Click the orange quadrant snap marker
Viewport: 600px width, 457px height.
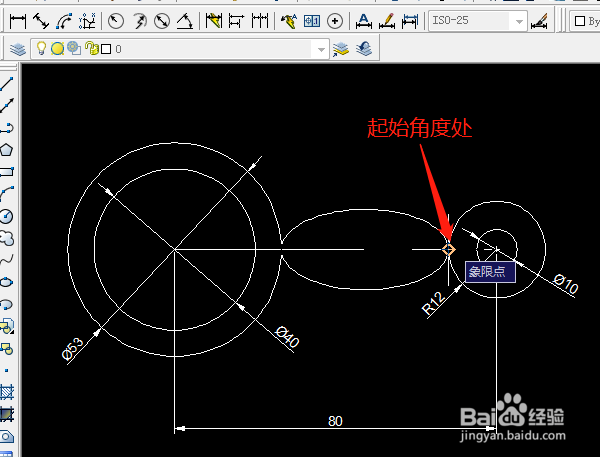tap(448, 250)
